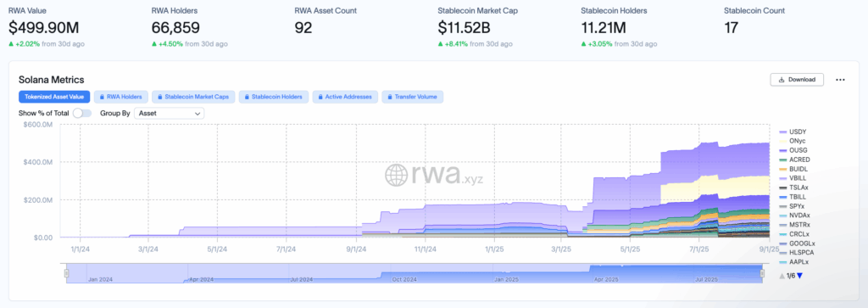868x308 pixels.
Task: Click the +4.50% from 30d ago text
Action: point(189,44)
